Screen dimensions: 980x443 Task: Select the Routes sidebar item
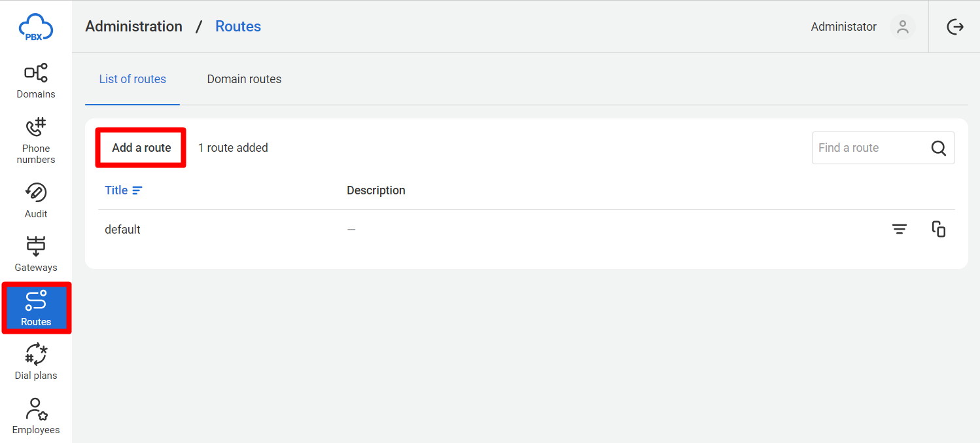36,308
